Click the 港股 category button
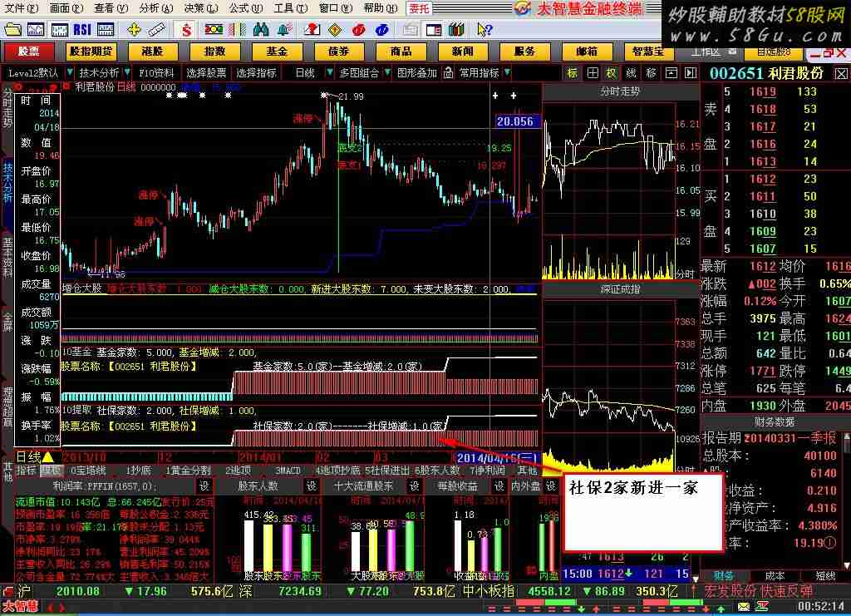The height and width of the screenshot is (616, 851). [x=152, y=51]
